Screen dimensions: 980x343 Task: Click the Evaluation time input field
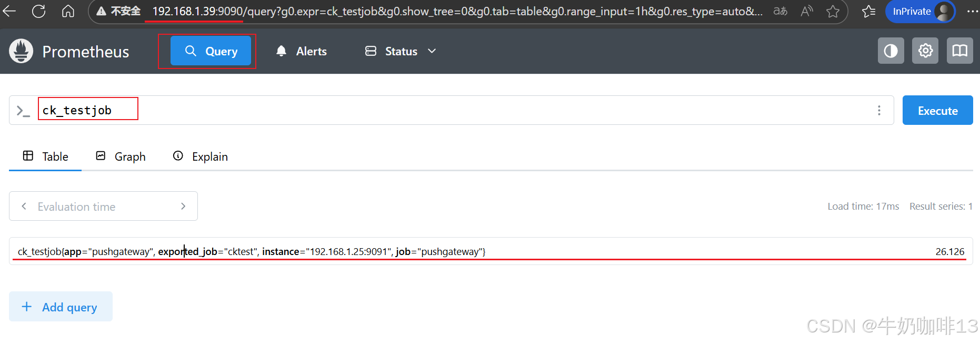tap(103, 206)
